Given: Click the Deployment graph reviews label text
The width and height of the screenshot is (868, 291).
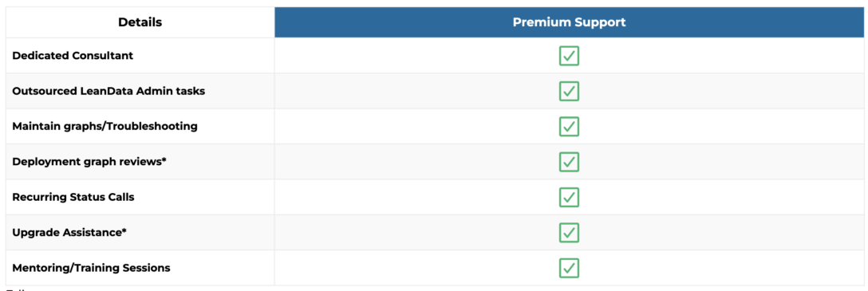Looking at the screenshot, I should (86, 162).
